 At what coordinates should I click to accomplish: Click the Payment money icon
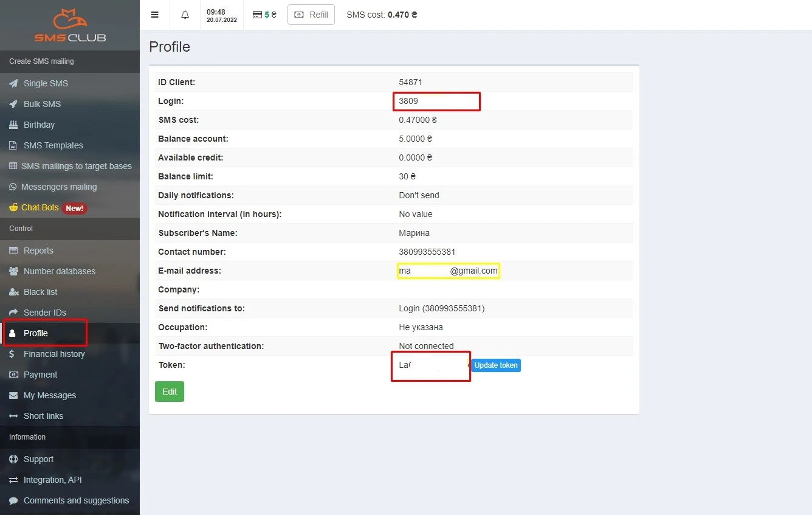tap(13, 375)
